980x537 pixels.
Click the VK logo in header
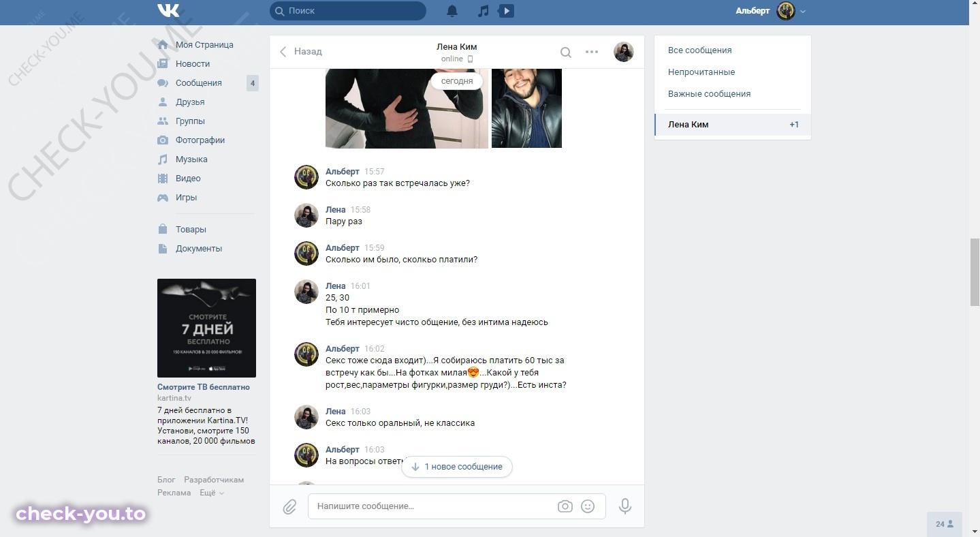[x=168, y=10]
